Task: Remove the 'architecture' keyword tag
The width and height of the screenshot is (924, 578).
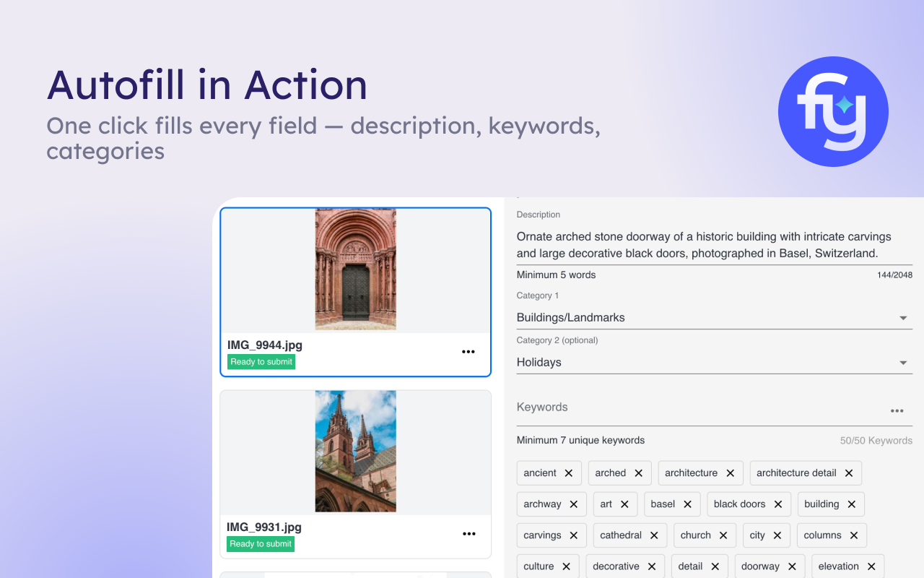Action: (731, 473)
